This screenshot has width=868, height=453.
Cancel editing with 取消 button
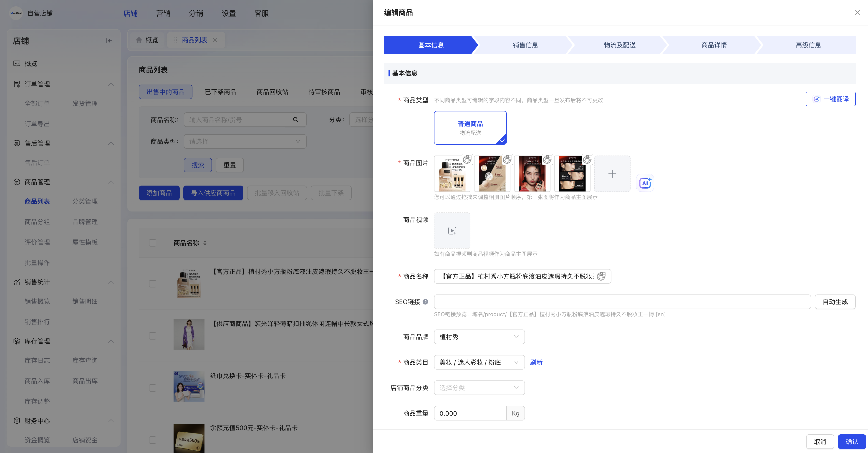820,442
